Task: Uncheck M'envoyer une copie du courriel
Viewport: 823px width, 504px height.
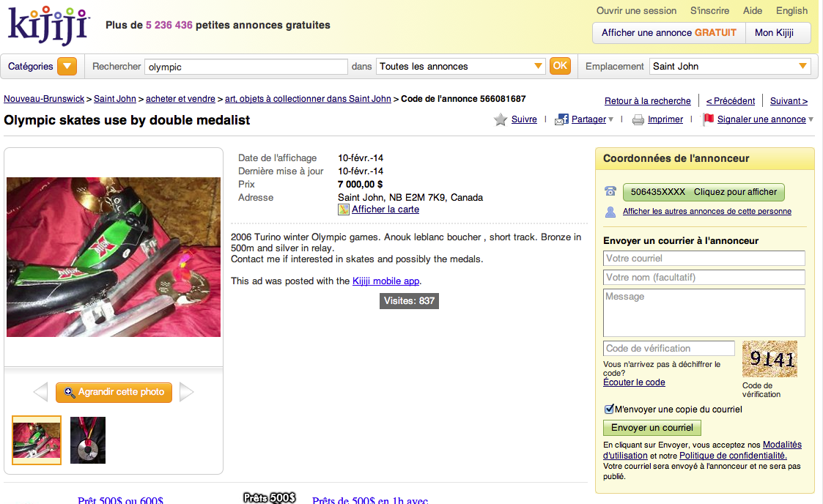Action: (609, 409)
